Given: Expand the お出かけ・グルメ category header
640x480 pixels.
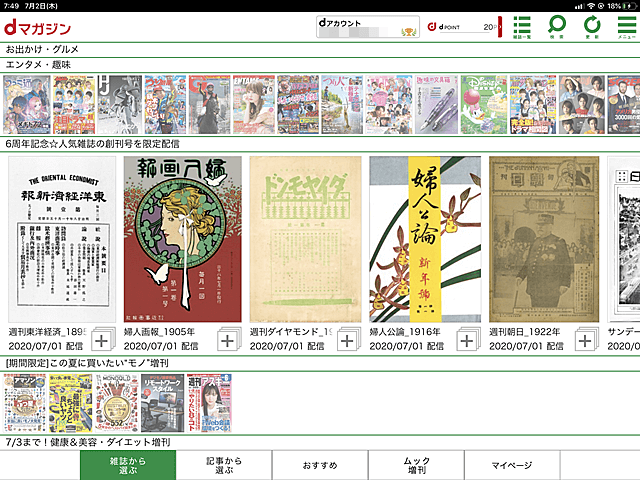Looking at the screenshot, I should pos(320,49).
